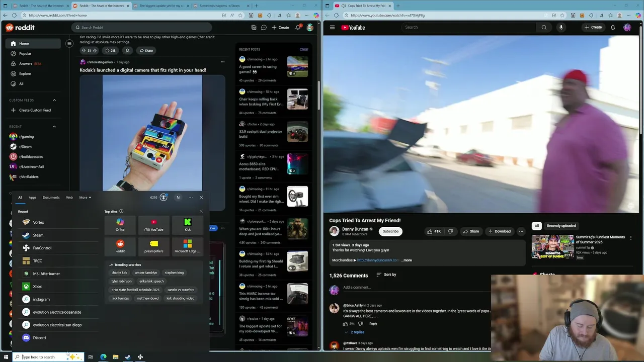This screenshot has width=644, height=362.
Task: Expand 2 replies under Erica.Ashlynn comment
Action: (354, 332)
